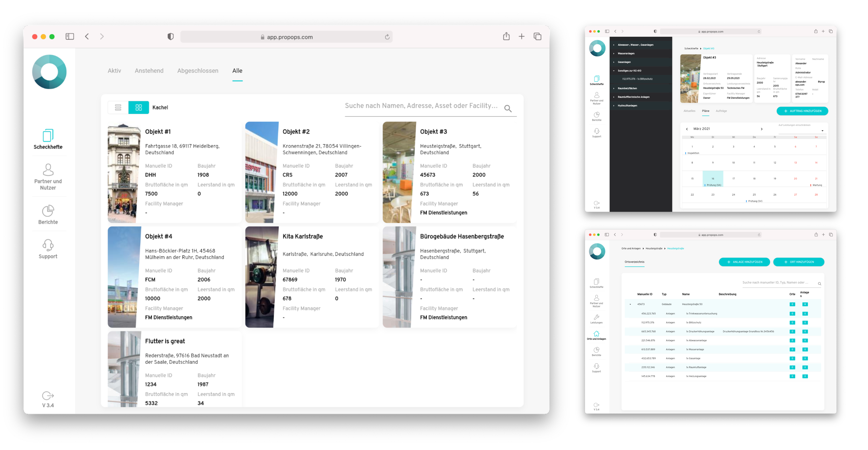This screenshot has height=450, width=868.
Task: Open the Berichte pie-chart section
Action: pos(48,213)
